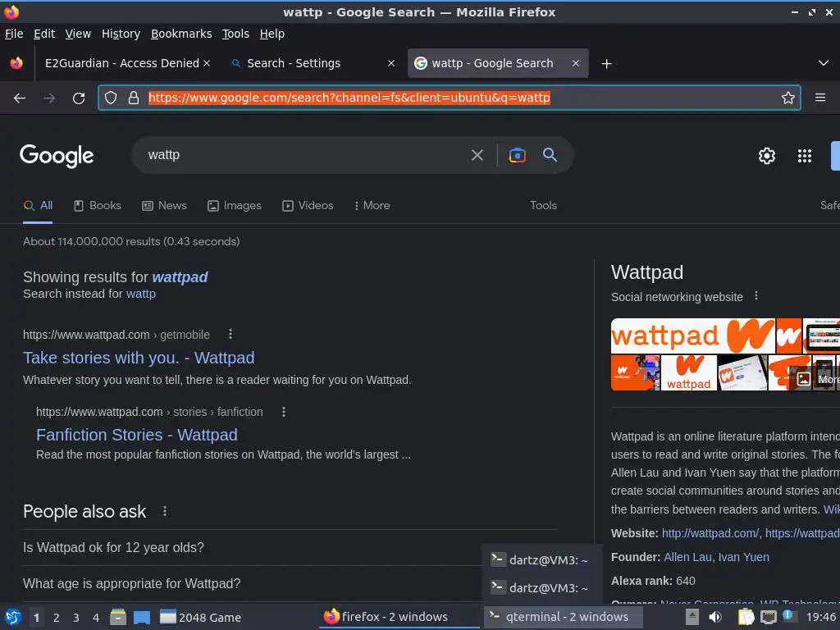Viewport: 840px width, 630px height.
Task: Go back to the previous page
Action: click(20, 98)
